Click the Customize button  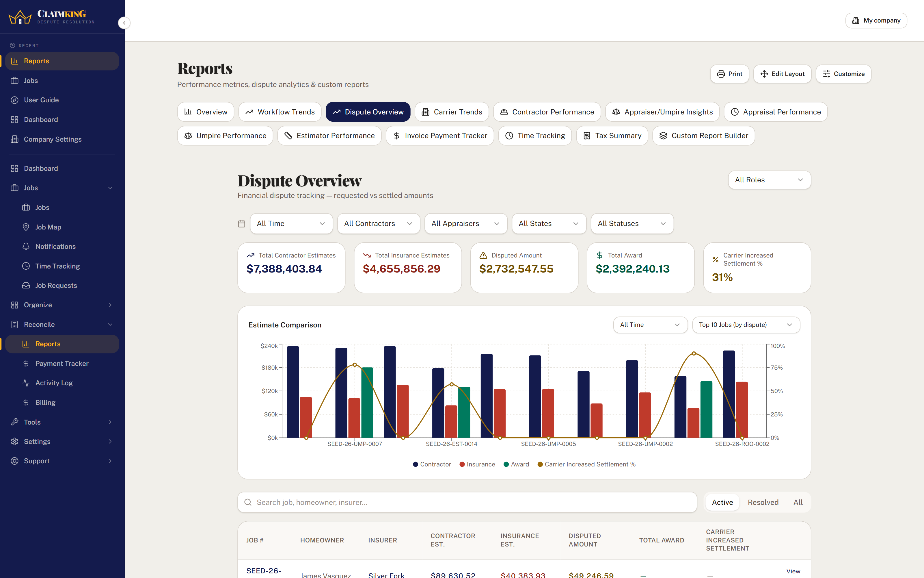[843, 74]
